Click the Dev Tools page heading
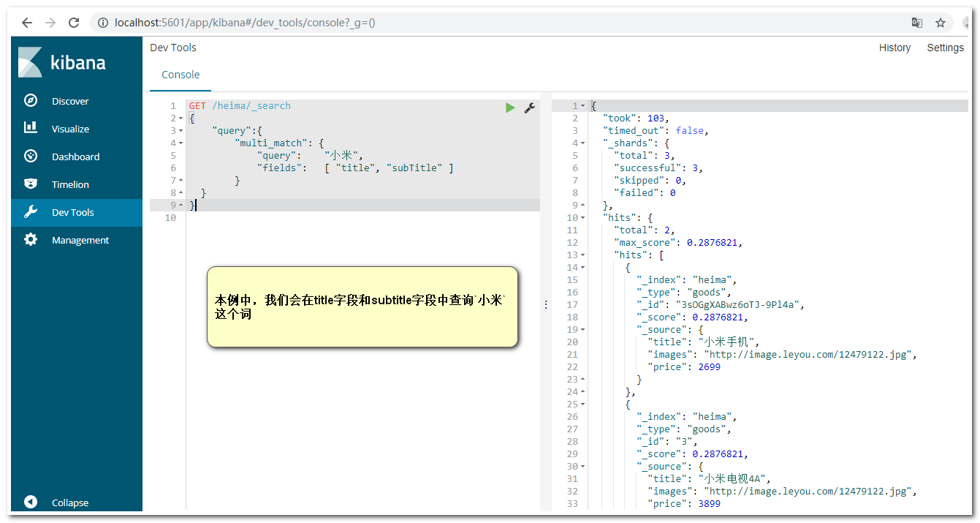The height and width of the screenshot is (523, 980). click(x=173, y=48)
